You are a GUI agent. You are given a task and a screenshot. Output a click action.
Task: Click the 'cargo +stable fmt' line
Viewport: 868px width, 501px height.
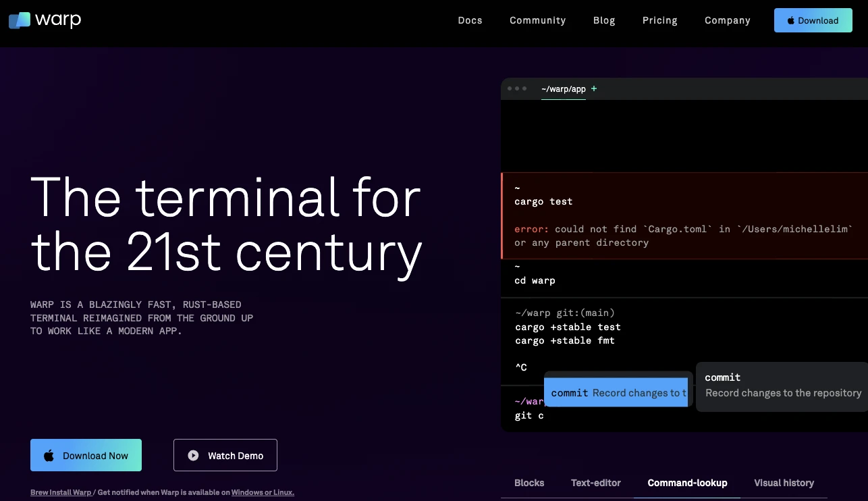[565, 340]
